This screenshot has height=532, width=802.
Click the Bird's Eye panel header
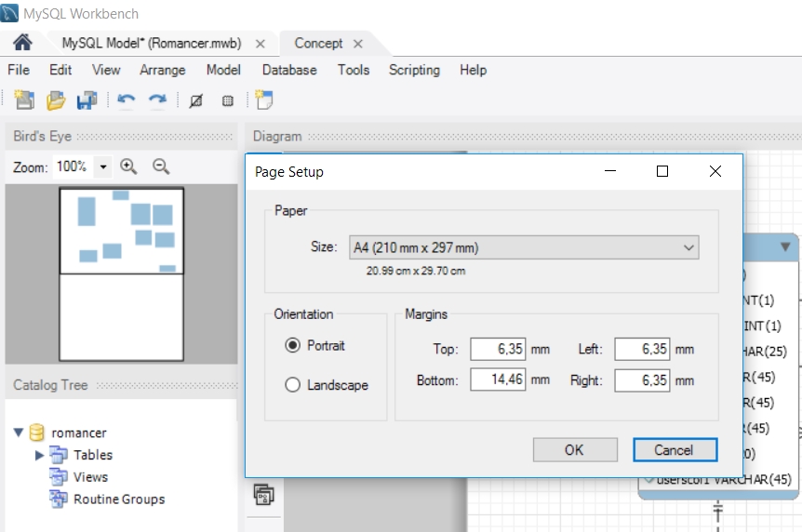click(122, 136)
